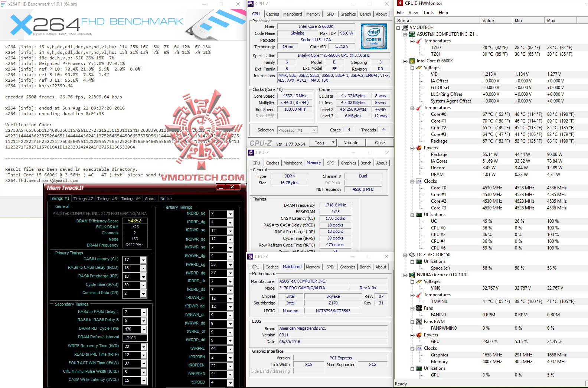Click the Core Speed field 4532.13 MHz
Screen dimensions: 588x388
[295, 96]
